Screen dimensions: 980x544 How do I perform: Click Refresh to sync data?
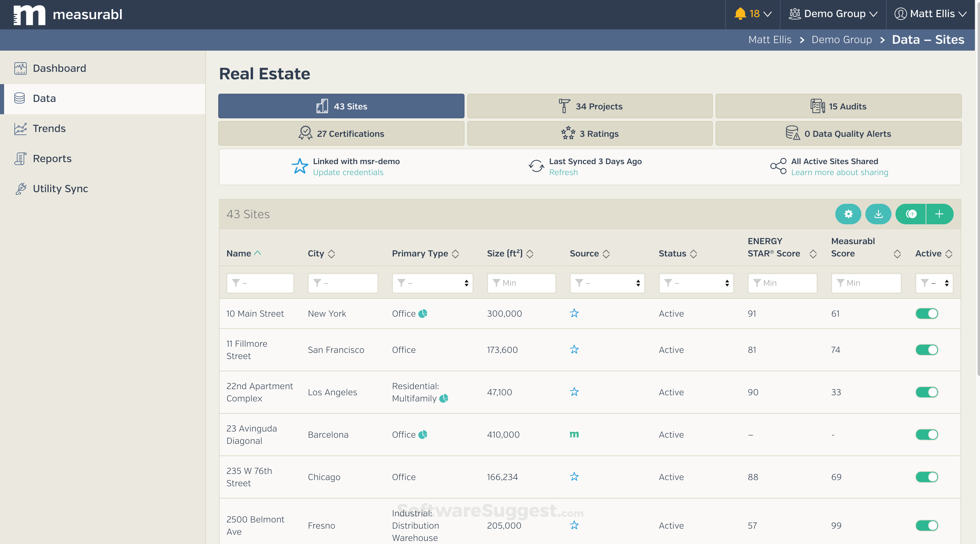tap(564, 172)
